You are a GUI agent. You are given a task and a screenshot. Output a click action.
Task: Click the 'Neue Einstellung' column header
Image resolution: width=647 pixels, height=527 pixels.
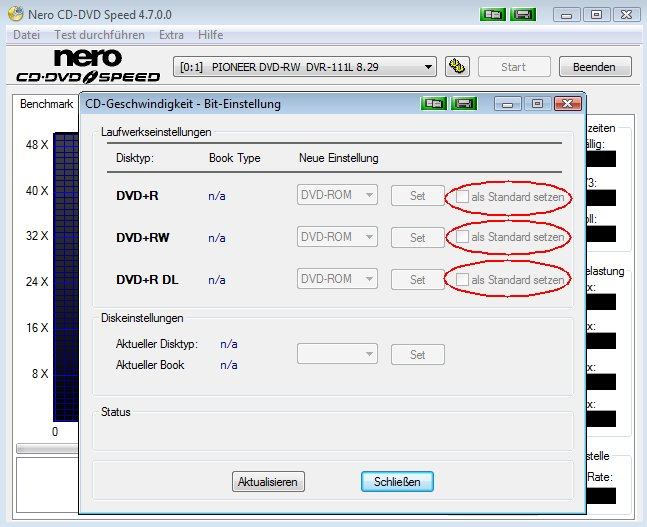coord(339,158)
